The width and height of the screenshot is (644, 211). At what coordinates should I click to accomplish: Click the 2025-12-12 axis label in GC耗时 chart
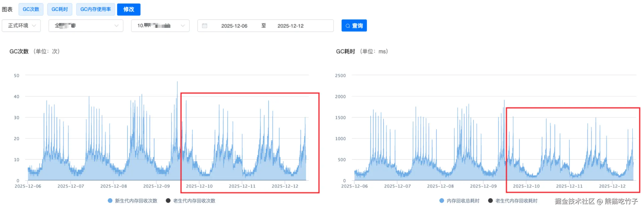pyautogui.click(x=612, y=186)
